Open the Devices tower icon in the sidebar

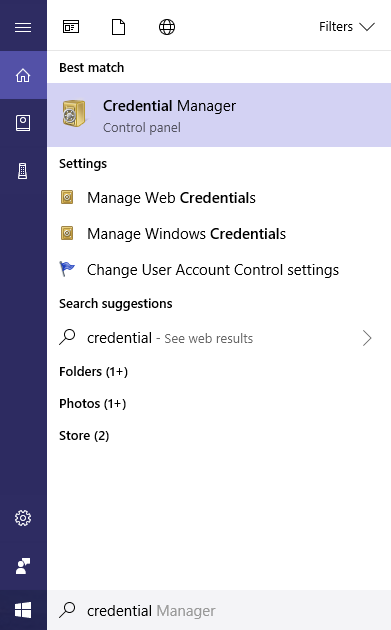23,171
